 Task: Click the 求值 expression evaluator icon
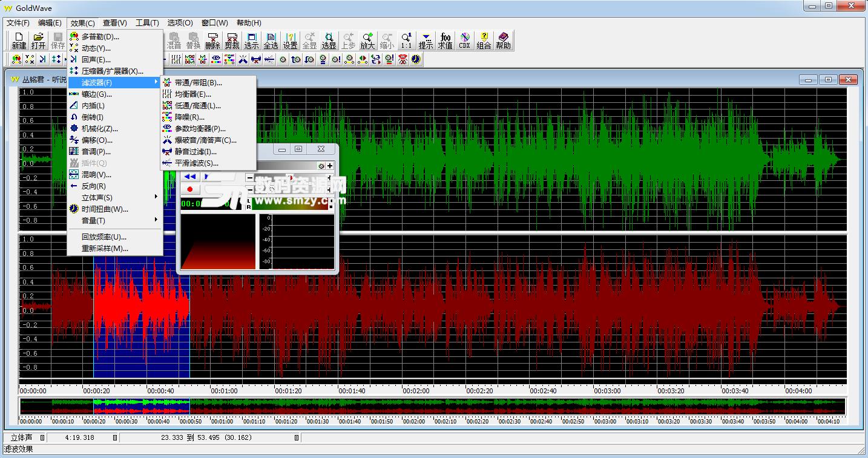point(445,41)
